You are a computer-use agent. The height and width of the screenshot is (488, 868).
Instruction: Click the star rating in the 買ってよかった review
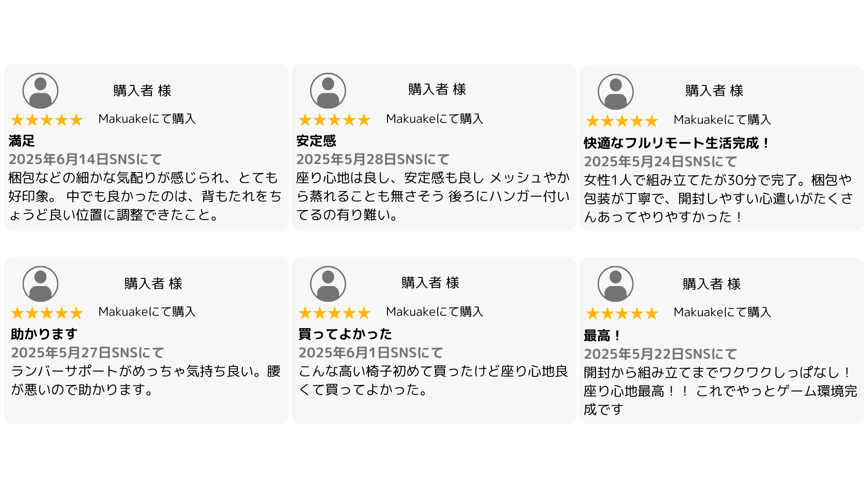tap(335, 313)
